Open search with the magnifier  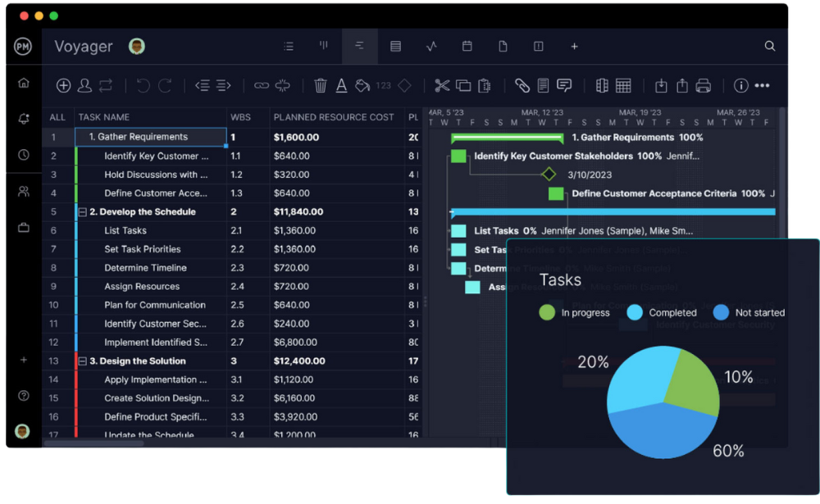coord(769,46)
